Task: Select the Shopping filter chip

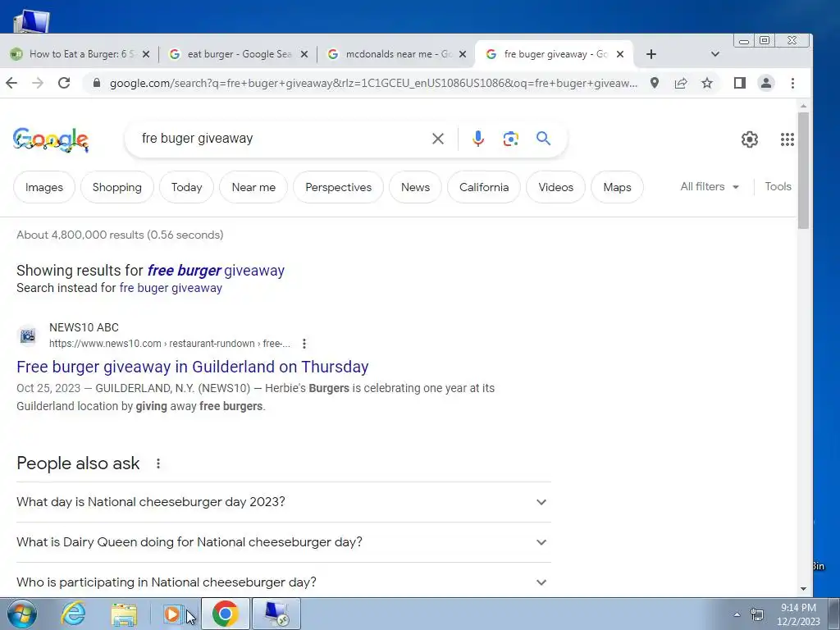Action: 116,187
